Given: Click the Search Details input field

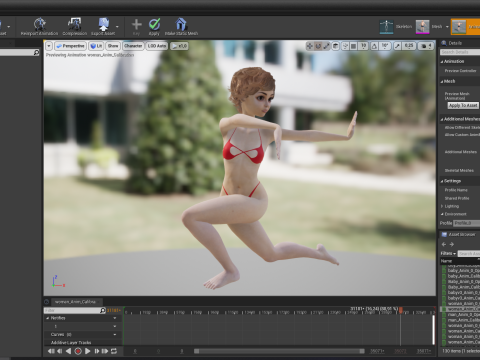Looking at the screenshot, I should pyautogui.click(x=460, y=52).
